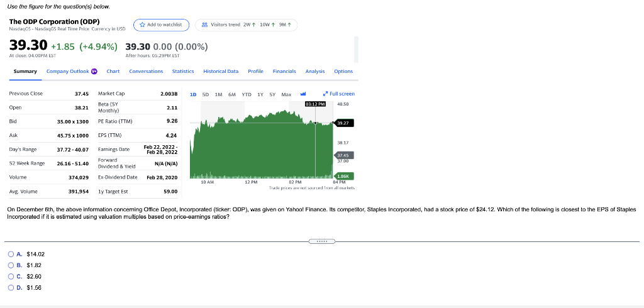Select answer option D $1.56
644x308 pixels.
pos(11,287)
